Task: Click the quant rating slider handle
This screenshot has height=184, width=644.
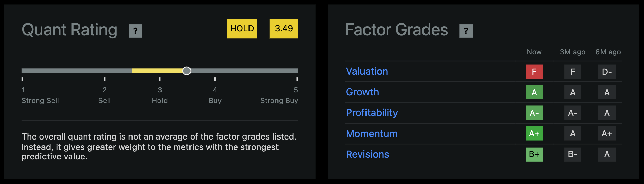Action: click(x=187, y=71)
